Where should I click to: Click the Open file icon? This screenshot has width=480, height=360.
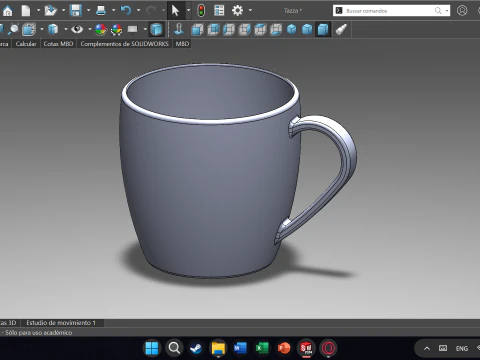point(50,11)
